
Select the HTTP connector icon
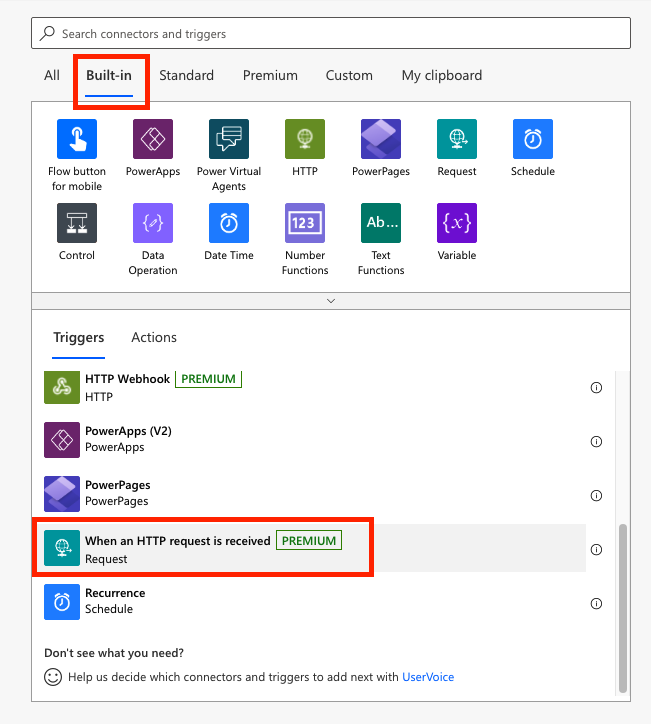[x=305, y=139]
